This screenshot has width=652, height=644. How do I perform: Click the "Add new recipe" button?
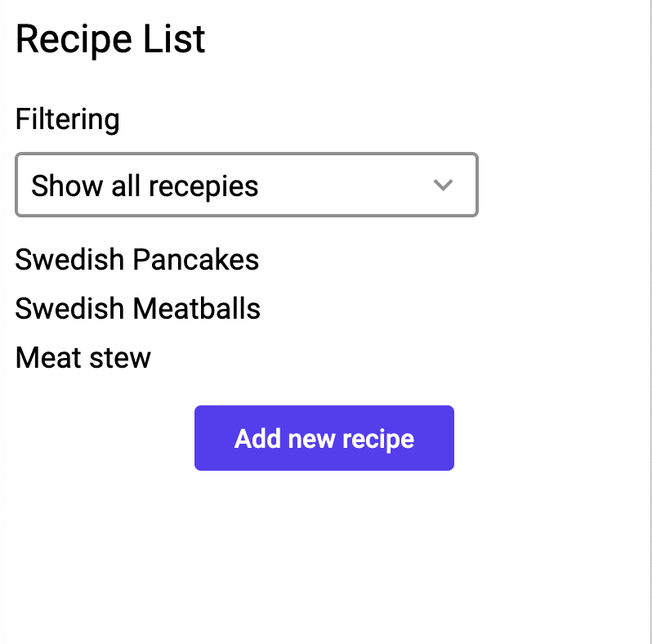(x=324, y=438)
